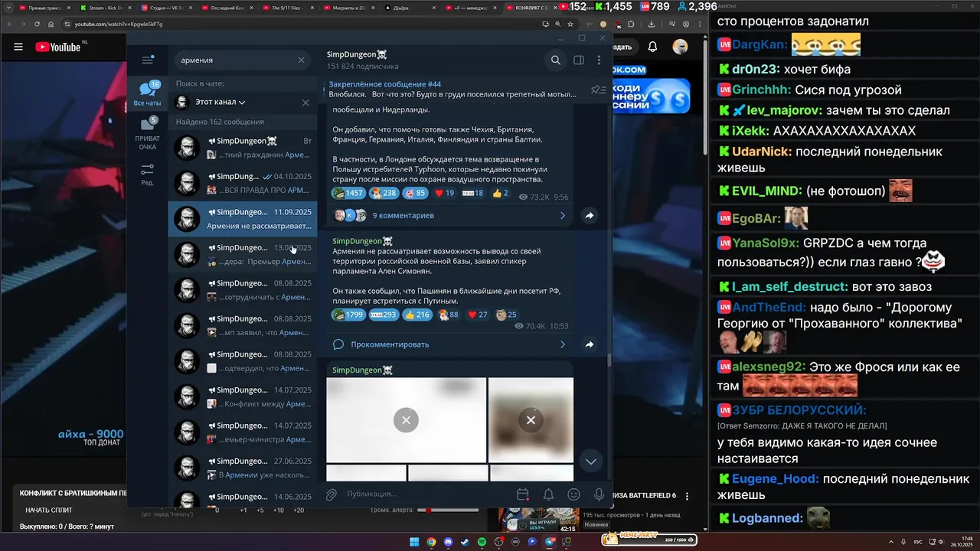This screenshot has width=980, height=551.
Task: Switch to the "The 9/11 Files" browser tab
Action: pyautogui.click(x=289, y=7)
